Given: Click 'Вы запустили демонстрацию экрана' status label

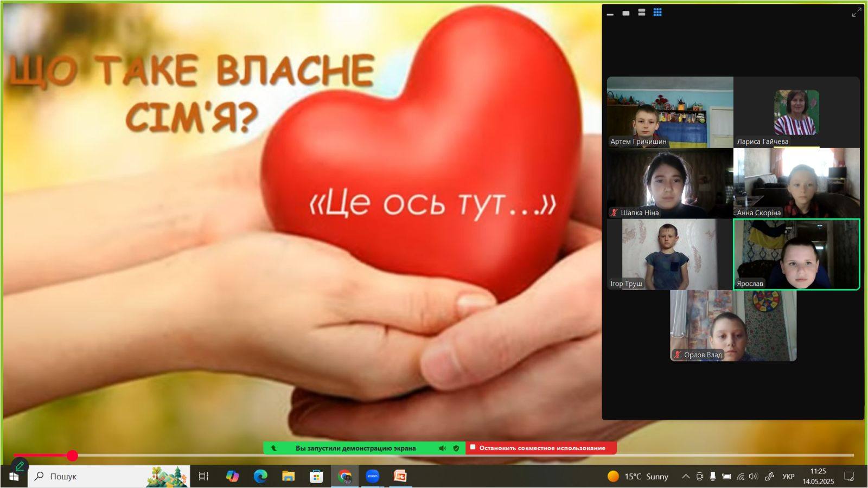Looking at the screenshot, I should point(356,448).
